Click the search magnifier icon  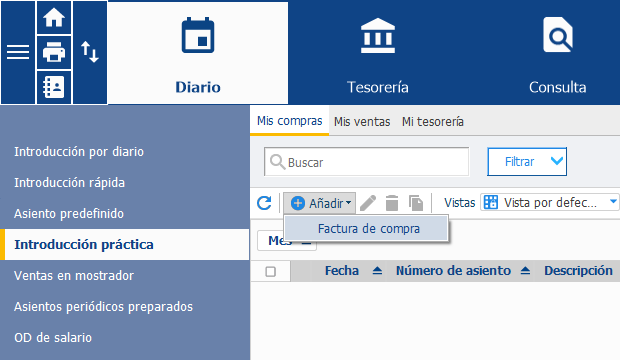click(x=277, y=162)
